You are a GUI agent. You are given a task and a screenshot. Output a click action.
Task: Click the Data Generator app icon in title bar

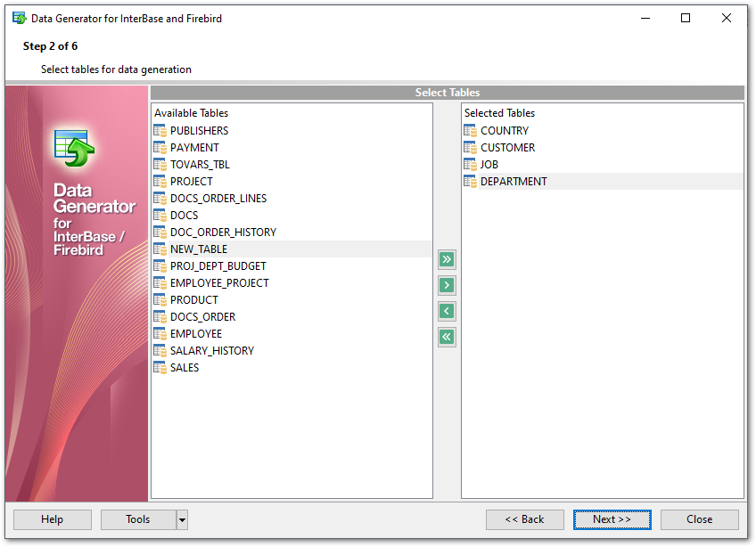tap(20, 19)
